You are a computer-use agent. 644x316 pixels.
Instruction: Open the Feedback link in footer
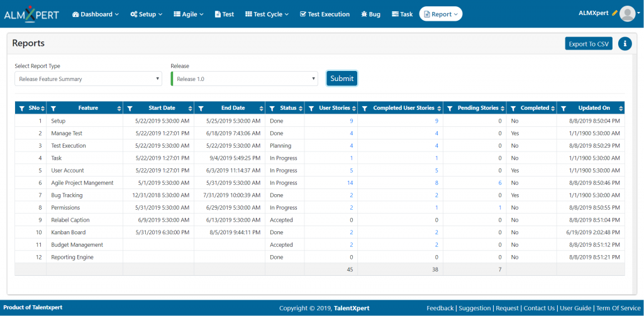[440, 308]
